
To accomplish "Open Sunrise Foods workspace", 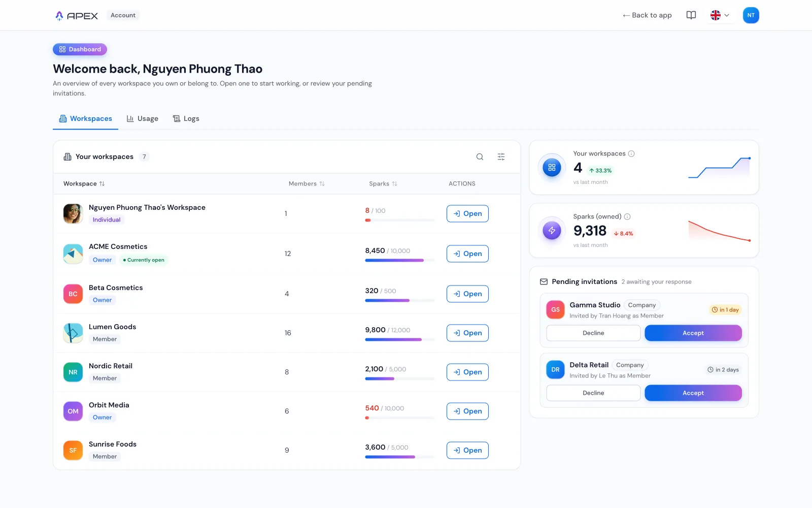I will pyautogui.click(x=467, y=450).
